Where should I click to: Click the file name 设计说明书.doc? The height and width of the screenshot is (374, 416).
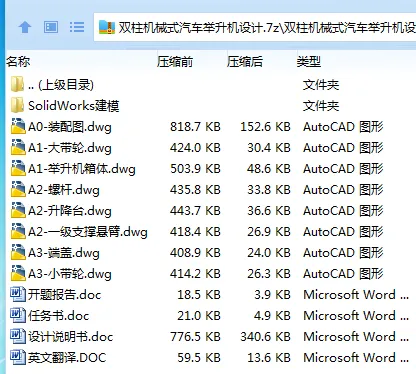click(70, 337)
